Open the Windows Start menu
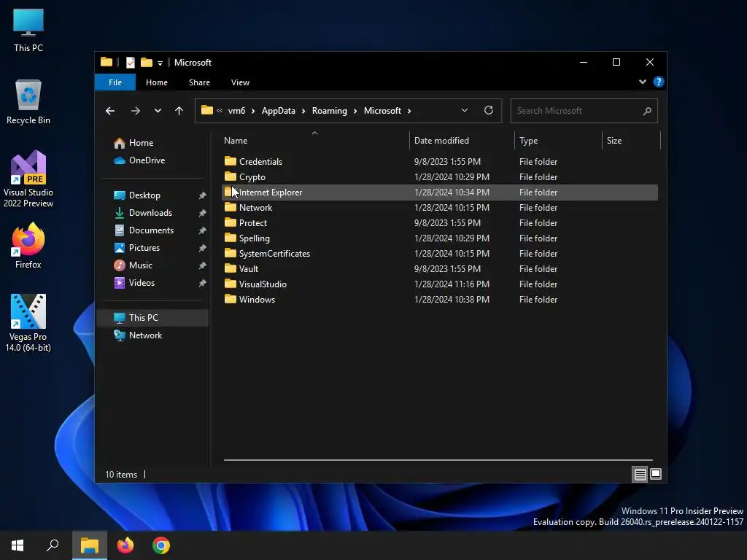The width and height of the screenshot is (747, 560). click(x=18, y=545)
